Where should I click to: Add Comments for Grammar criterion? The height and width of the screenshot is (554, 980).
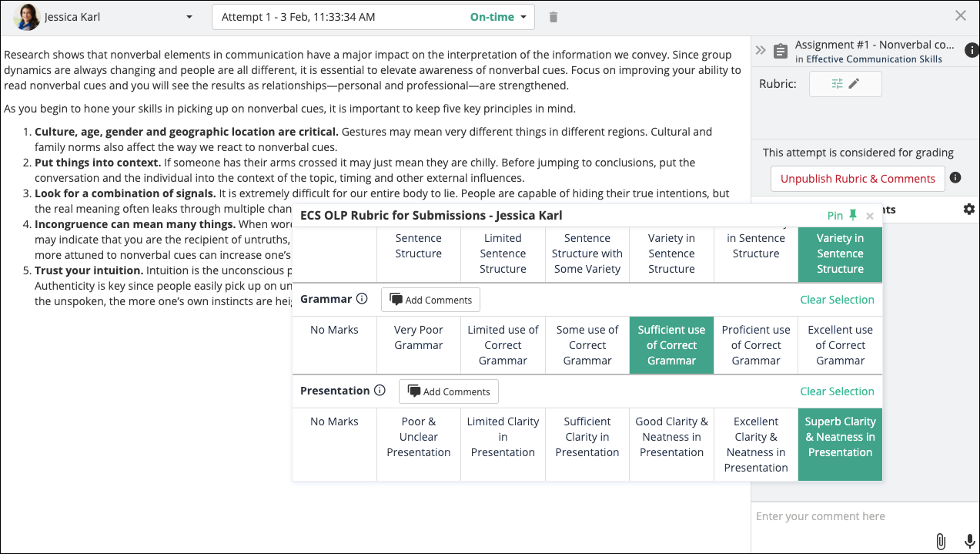(430, 300)
